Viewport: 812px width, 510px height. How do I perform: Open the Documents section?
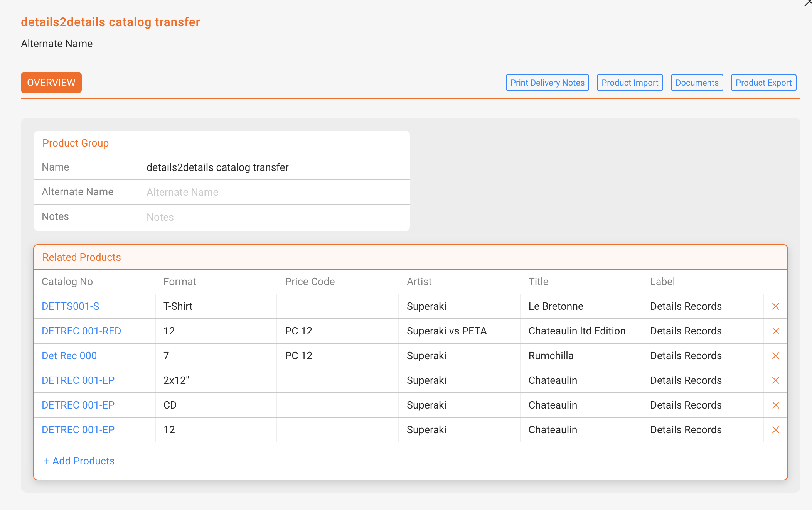[697, 83]
